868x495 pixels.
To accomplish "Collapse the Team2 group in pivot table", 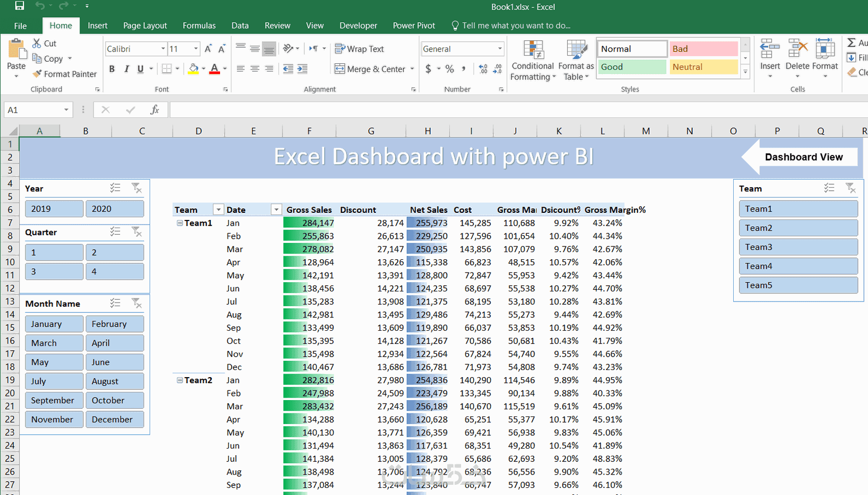I will pos(180,380).
